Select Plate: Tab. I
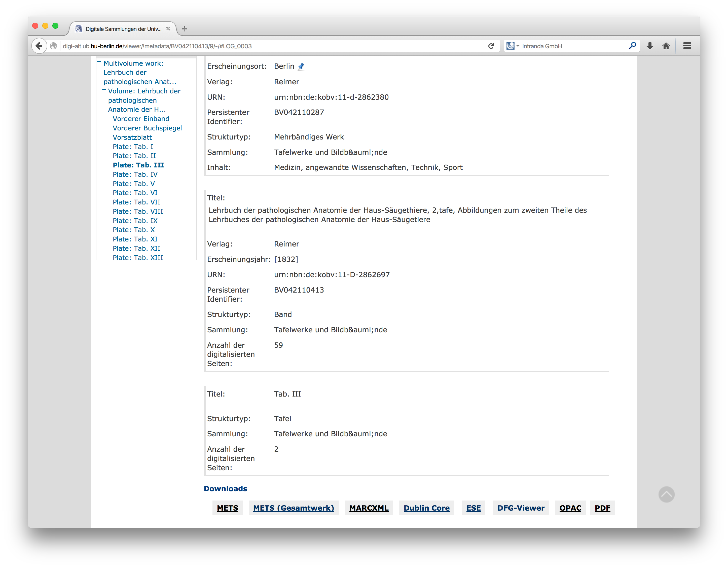The width and height of the screenshot is (728, 568). 133,147
